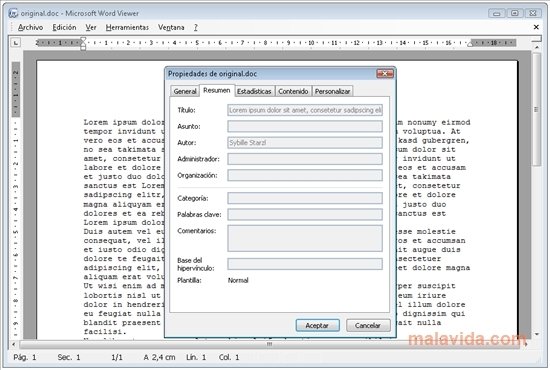Open the Contenido tab
Viewport: 550px width, 370px height.
click(x=293, y=91)
